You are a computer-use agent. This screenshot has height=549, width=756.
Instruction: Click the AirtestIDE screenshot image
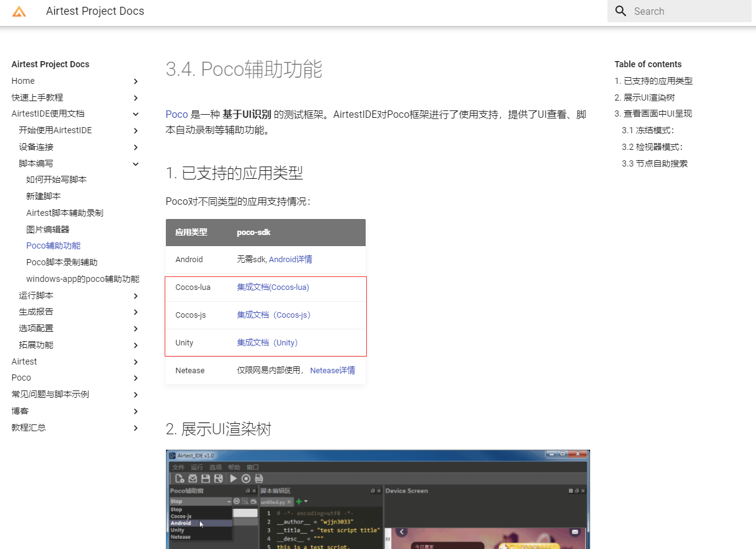pyautogui.click(x=378, y=499)
